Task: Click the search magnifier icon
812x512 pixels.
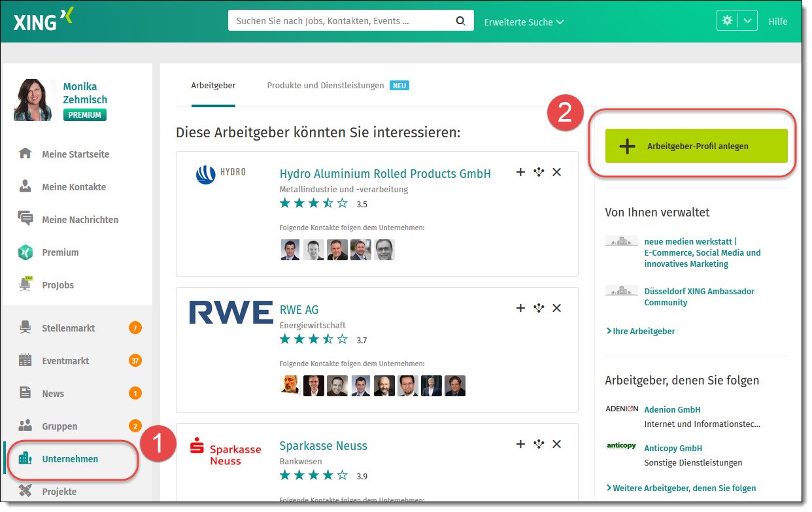Action: [461, 21]
